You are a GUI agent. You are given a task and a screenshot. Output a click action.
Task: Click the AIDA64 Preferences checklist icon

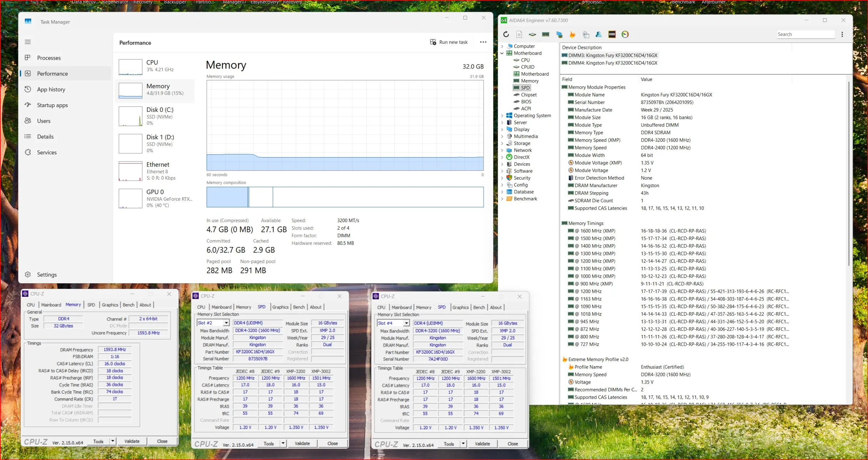(586, 34)
